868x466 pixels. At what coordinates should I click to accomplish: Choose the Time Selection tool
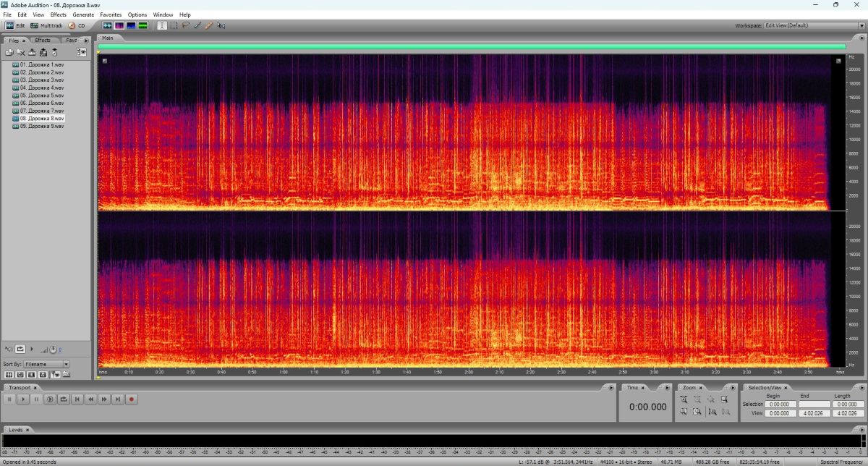click(162, 25)
